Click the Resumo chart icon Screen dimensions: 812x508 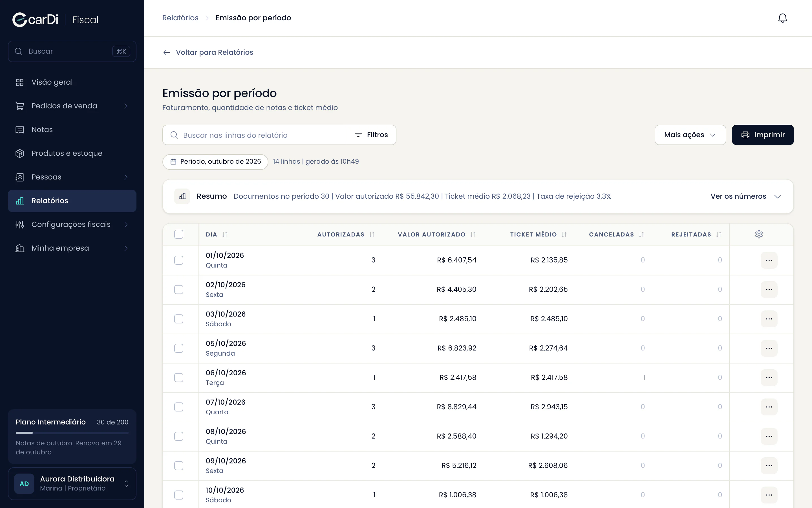point(182,196)
